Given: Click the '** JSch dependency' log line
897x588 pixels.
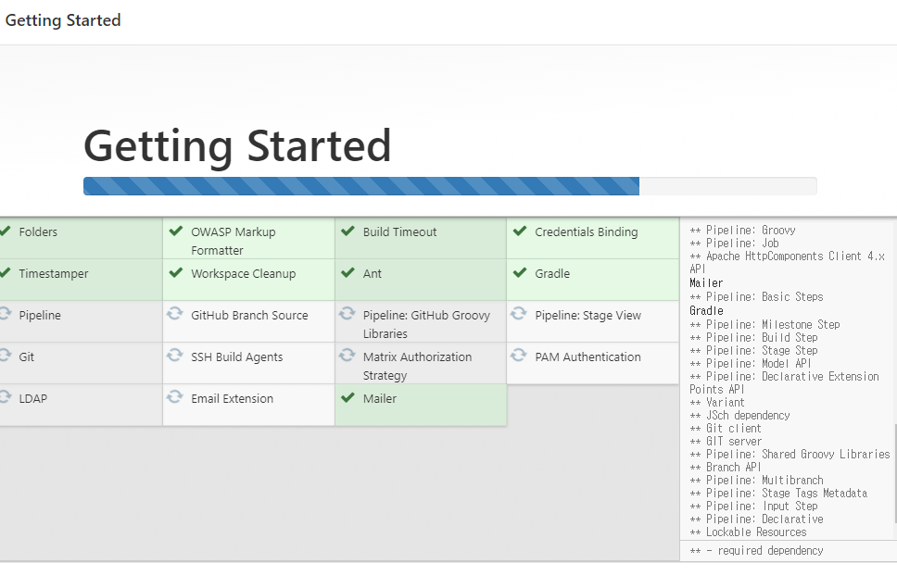Looking at the screenshot, I should 739,416.
